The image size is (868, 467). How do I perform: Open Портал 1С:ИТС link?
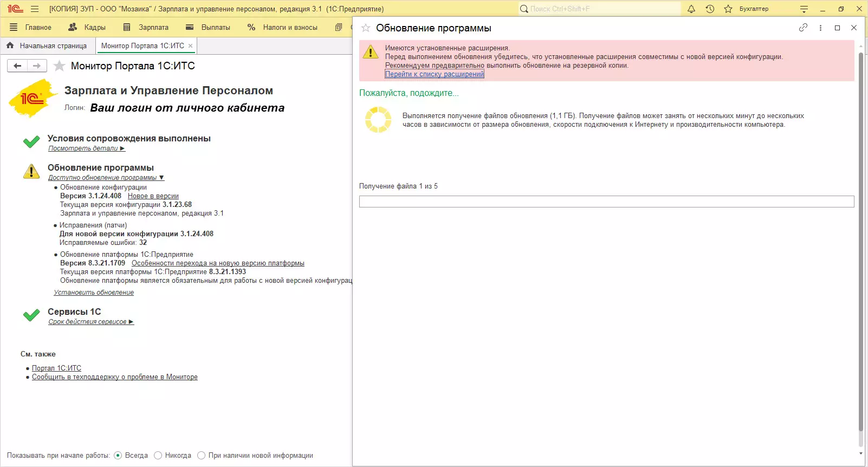56,368
